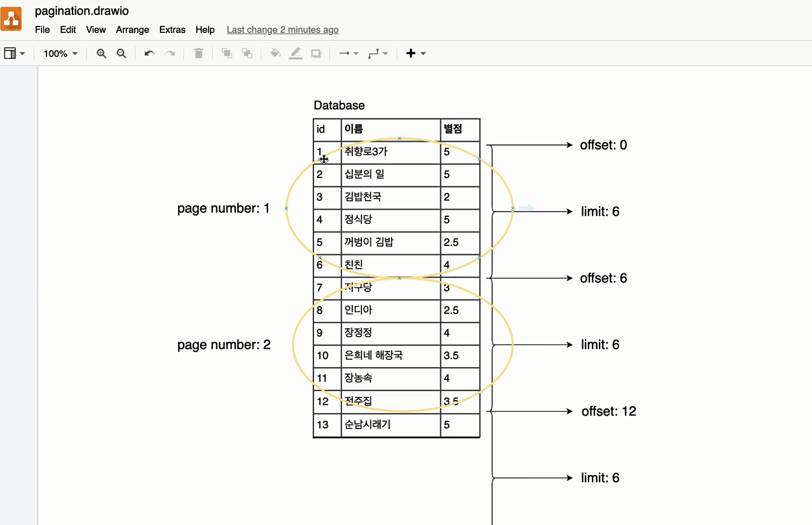
Task: Open the zoom level 100% dropdown
Action: (x=60, y=54)
